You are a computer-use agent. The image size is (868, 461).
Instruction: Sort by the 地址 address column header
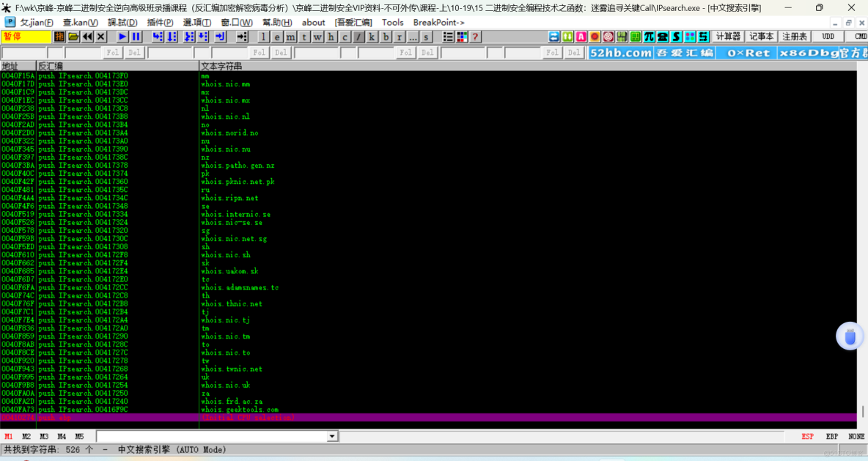pyautogui.click(x=18, y=66)
